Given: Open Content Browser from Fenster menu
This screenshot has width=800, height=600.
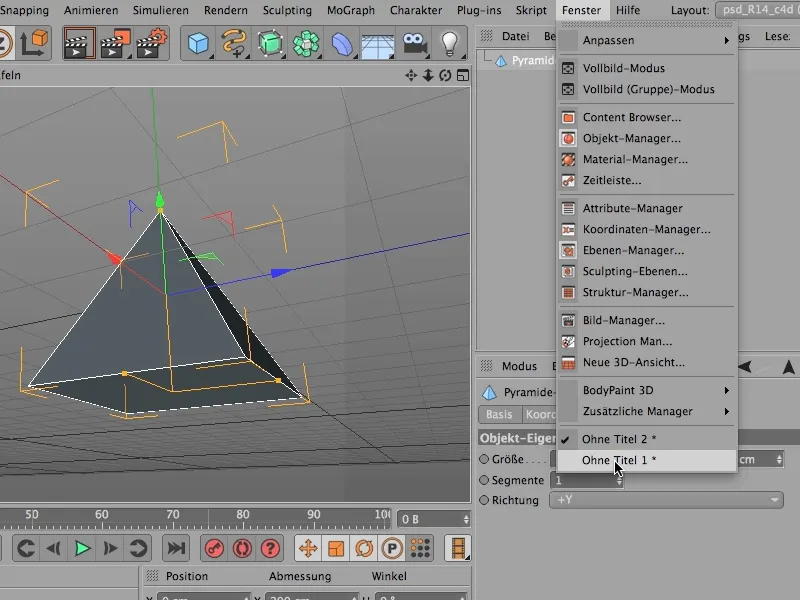Looking at the screenshot, I should [631, 117].
